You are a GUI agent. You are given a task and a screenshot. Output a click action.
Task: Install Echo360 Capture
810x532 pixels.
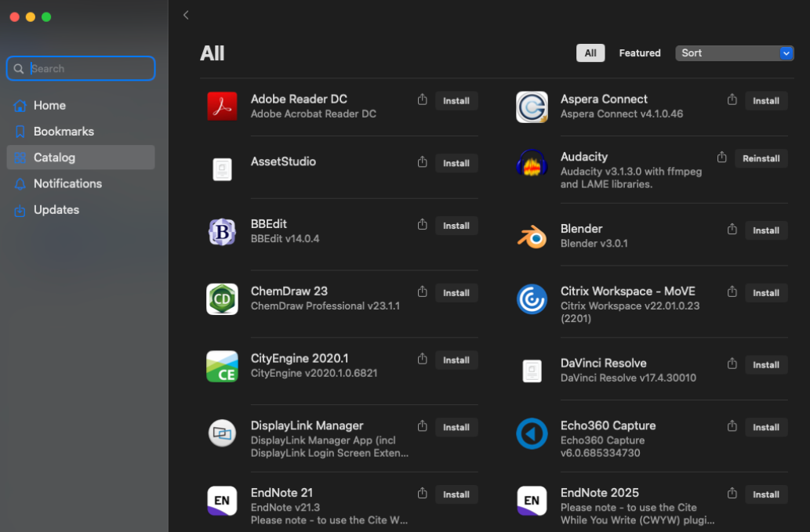pos(766,427)
